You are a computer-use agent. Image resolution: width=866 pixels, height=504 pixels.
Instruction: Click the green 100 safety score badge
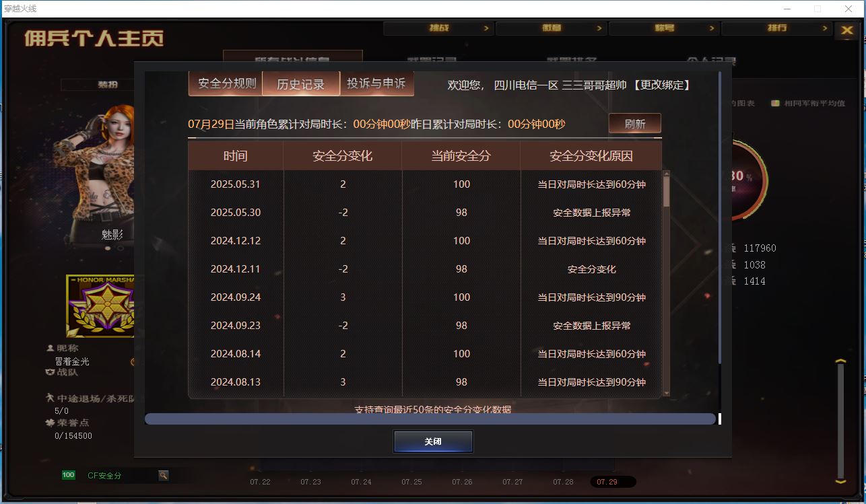tap(69, 475)
